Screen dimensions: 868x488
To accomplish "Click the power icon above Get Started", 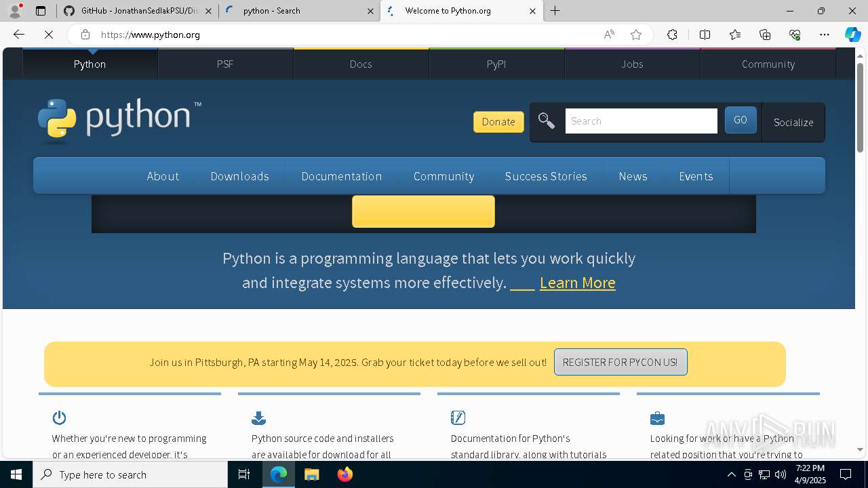I will coord(60,418).
